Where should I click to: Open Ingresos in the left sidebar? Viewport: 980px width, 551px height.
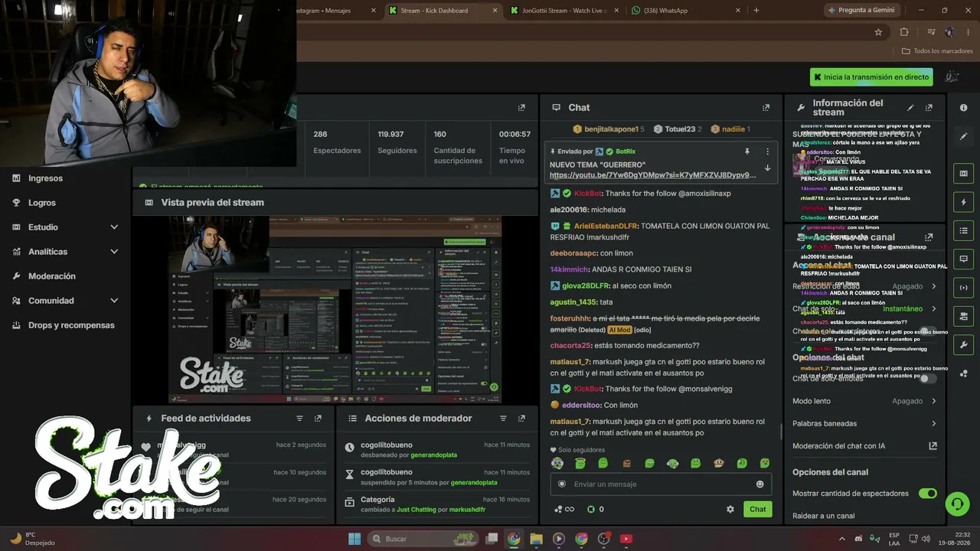pos(45,178)
